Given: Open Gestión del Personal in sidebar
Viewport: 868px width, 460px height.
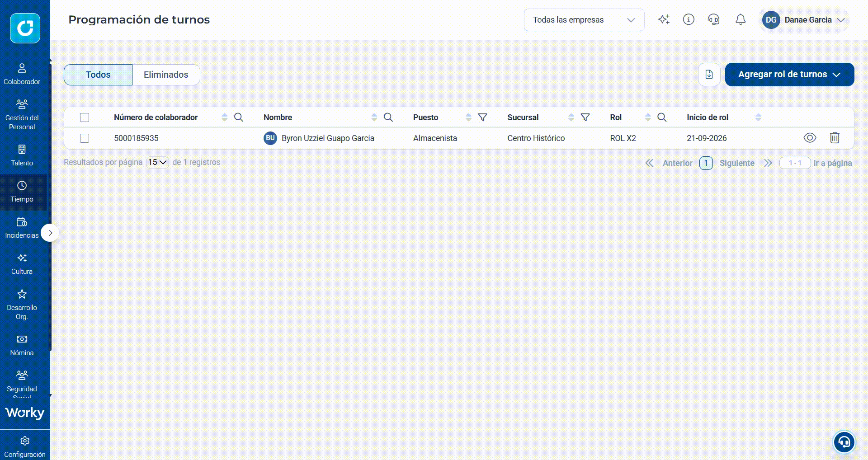Looking at the screenshot, I should coord(22,115).
